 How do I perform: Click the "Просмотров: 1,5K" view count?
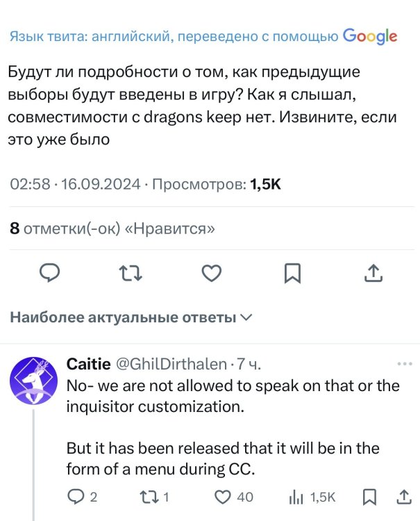coord(216,184)
